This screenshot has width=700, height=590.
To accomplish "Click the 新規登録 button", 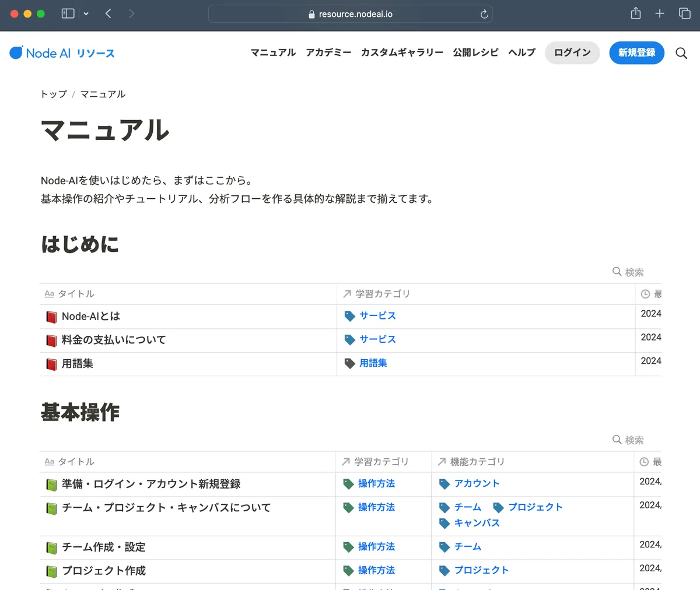I will (637, 52).
